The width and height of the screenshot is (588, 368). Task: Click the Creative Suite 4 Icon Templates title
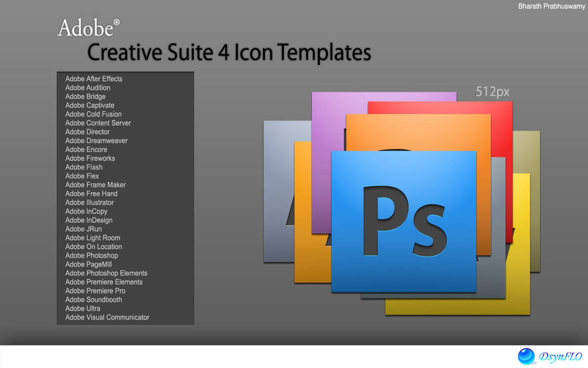point(229,52)
